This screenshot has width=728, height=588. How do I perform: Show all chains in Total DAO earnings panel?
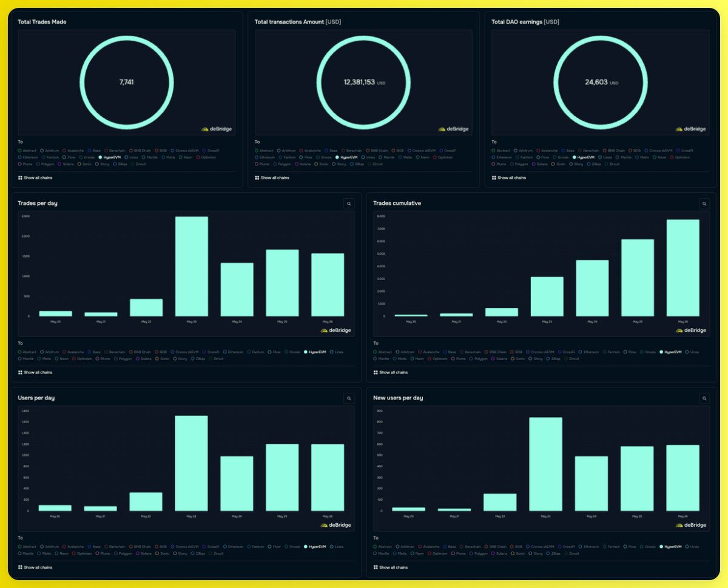509,178
